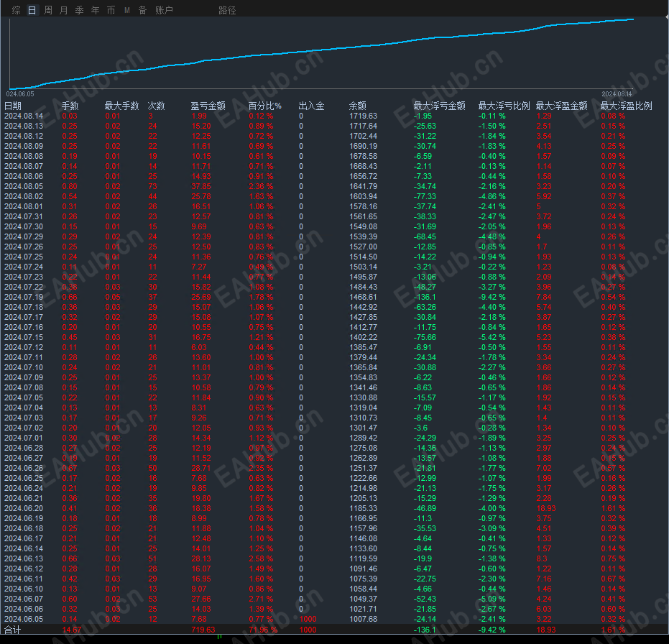Click the 最大浮亏比例 column header

point(504,106)
